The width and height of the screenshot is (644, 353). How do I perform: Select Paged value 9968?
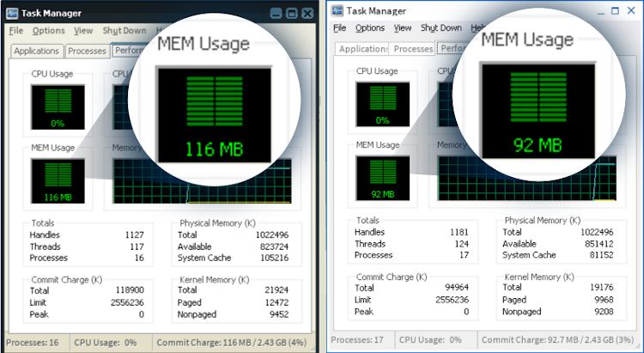coord(604,300)
